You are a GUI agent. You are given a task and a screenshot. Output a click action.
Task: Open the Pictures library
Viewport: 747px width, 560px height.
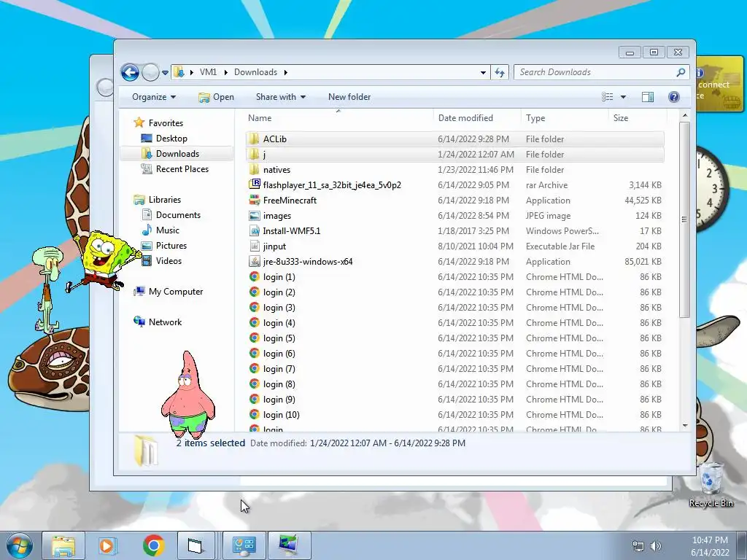point(171,245)
